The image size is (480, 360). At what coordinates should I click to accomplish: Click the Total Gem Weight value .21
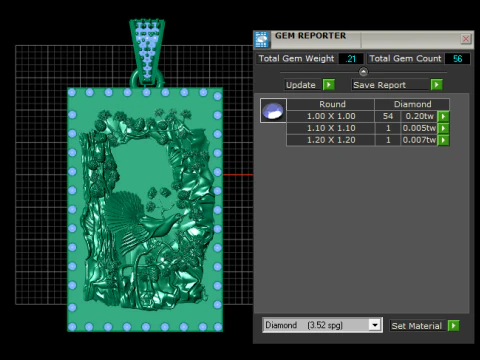pos(351,59)
